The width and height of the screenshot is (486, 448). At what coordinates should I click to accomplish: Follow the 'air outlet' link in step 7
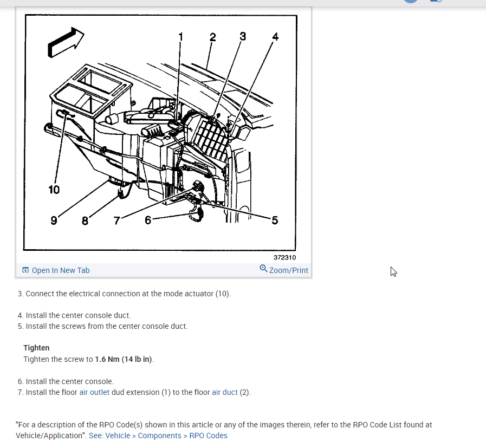(94, 392)
